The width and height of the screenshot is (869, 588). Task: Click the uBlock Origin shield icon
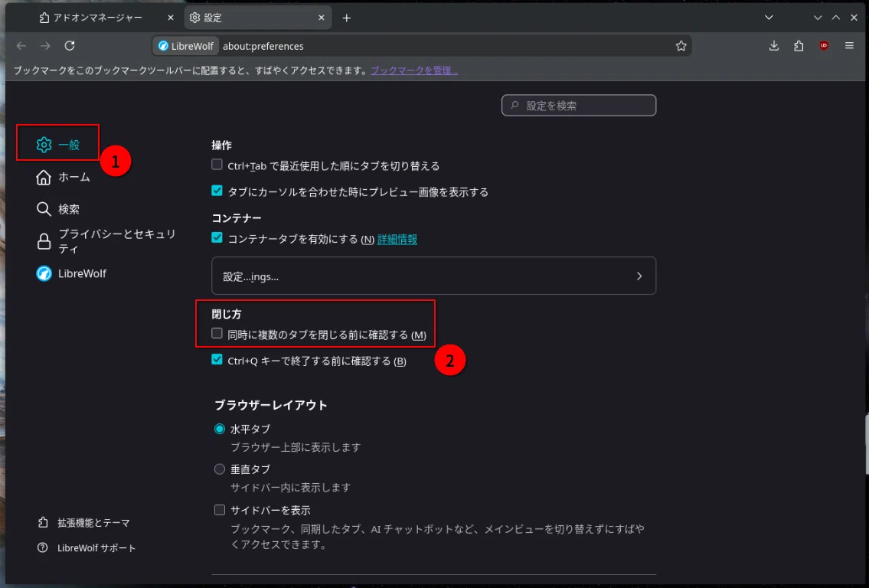click(824, 46)
